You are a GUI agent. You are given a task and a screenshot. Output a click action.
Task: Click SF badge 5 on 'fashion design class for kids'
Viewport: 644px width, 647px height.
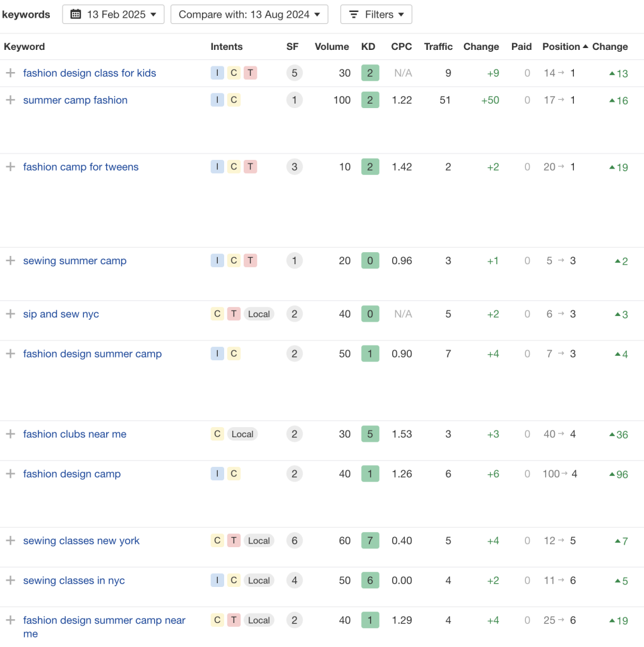tap(294, 73)
